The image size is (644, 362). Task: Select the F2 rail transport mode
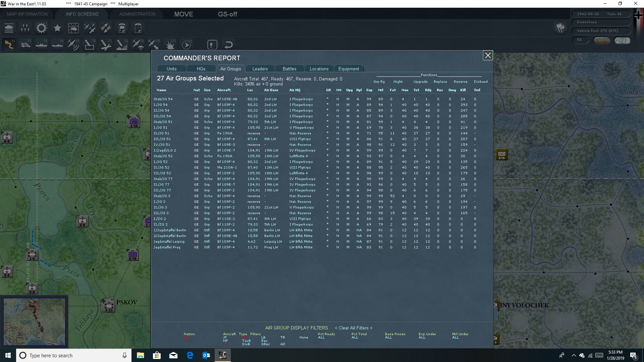click(25, 44)
